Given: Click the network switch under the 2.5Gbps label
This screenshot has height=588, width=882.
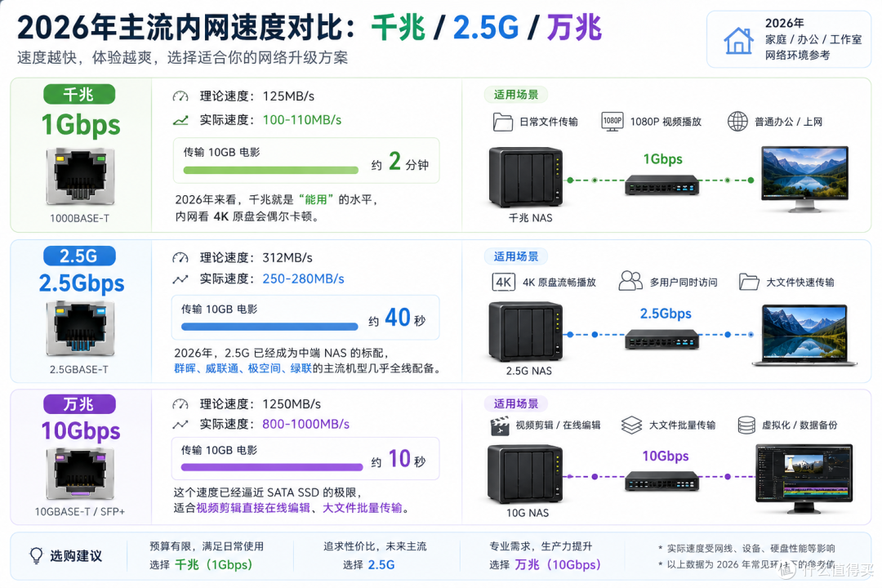Looking at the screenshot, I should click(x=662, y=340).
